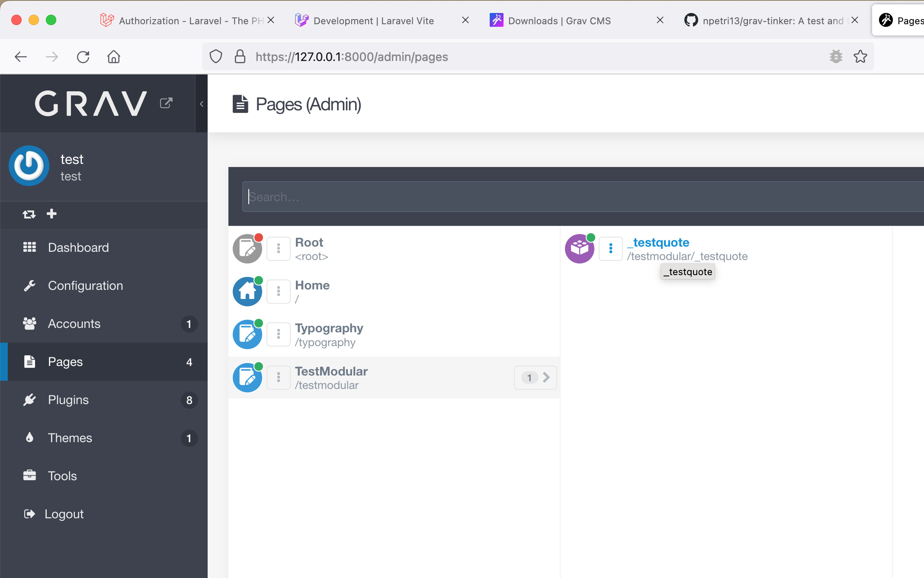Click the test user avatar

point(29,166)
